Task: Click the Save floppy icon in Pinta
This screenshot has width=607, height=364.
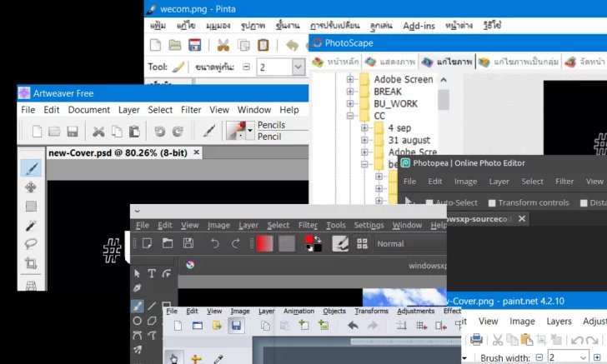Action: click(x=195, y=45)
